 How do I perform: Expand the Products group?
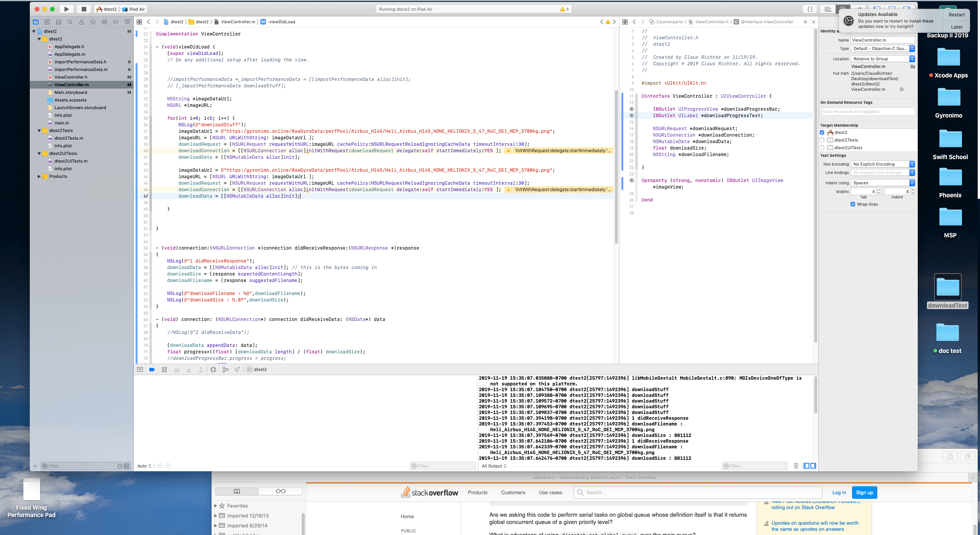[39, 176]
